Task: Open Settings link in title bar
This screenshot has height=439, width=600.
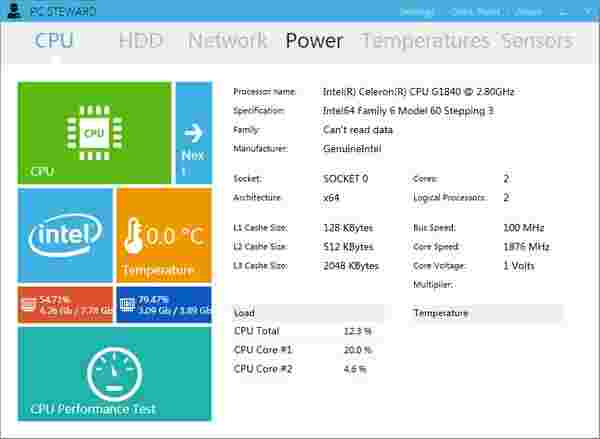Action: tap(417, 12)
